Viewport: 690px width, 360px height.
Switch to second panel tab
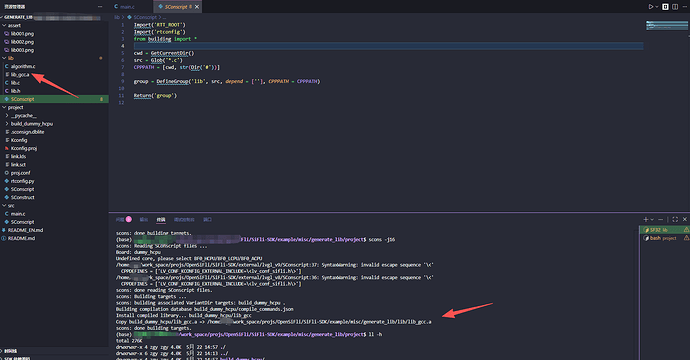(144, 219)
